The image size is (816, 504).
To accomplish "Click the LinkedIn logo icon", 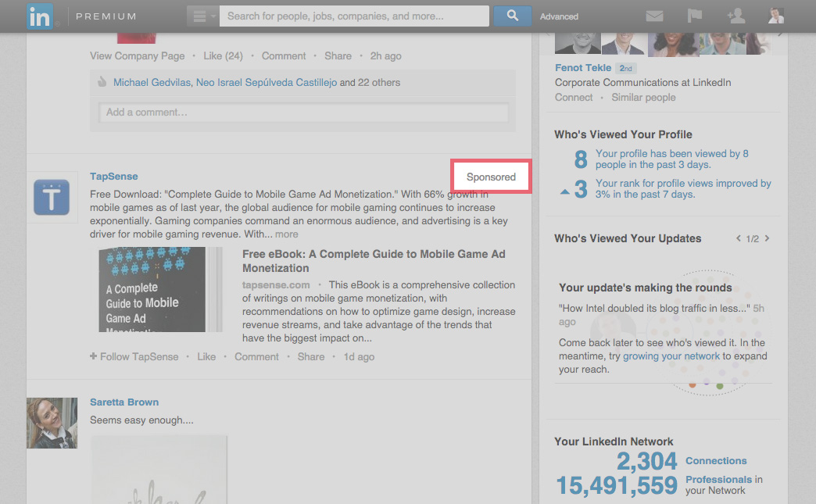I will [x=39, y=16].
